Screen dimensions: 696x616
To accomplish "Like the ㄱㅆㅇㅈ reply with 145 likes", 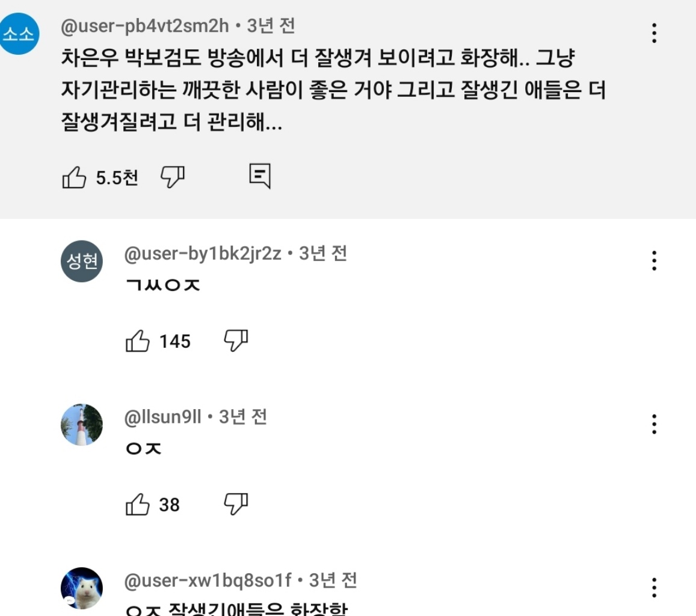I will pos(138,341).
